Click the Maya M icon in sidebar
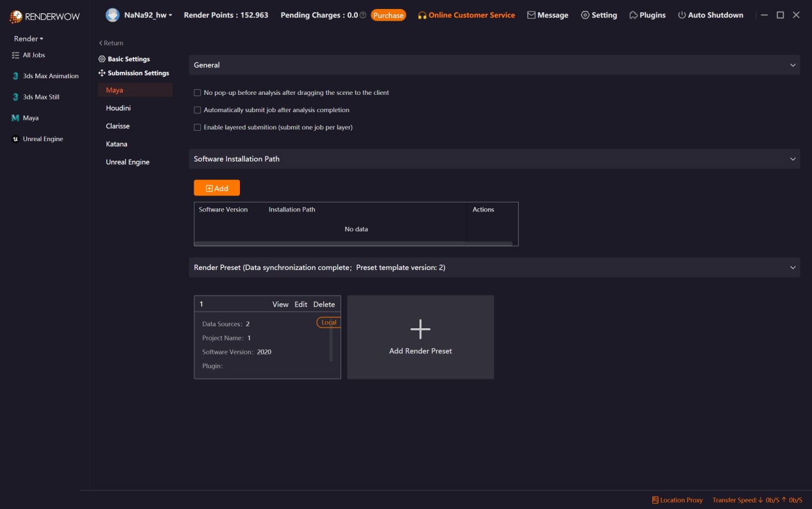This screenshot has height=509, width=812. click(16, 118)
